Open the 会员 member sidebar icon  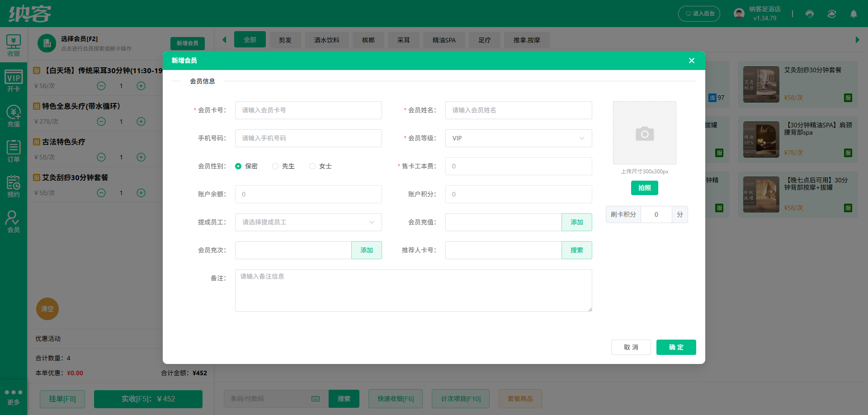click(14, 222)
